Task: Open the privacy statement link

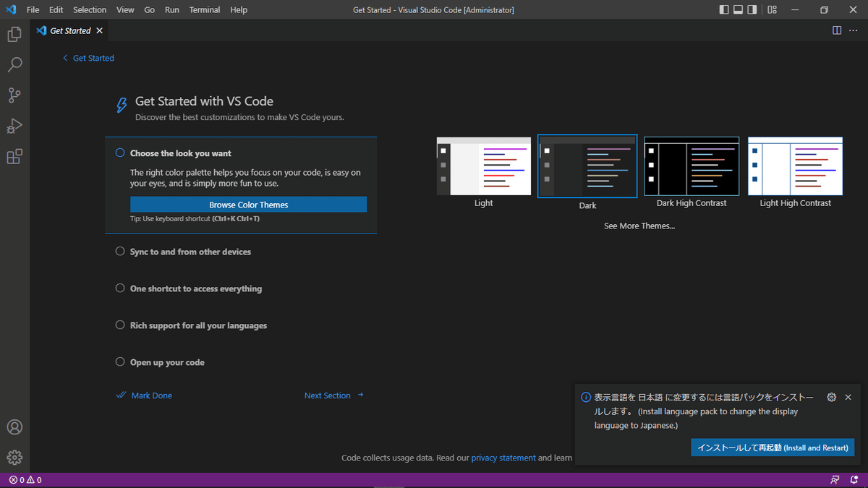Action: click(x=503, y=458)
